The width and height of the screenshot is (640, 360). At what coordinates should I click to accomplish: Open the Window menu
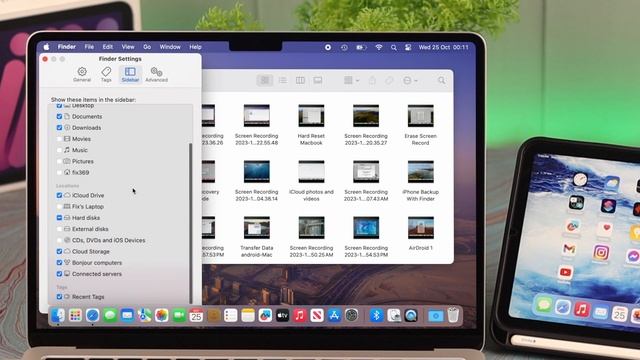(x=170, y=47)
